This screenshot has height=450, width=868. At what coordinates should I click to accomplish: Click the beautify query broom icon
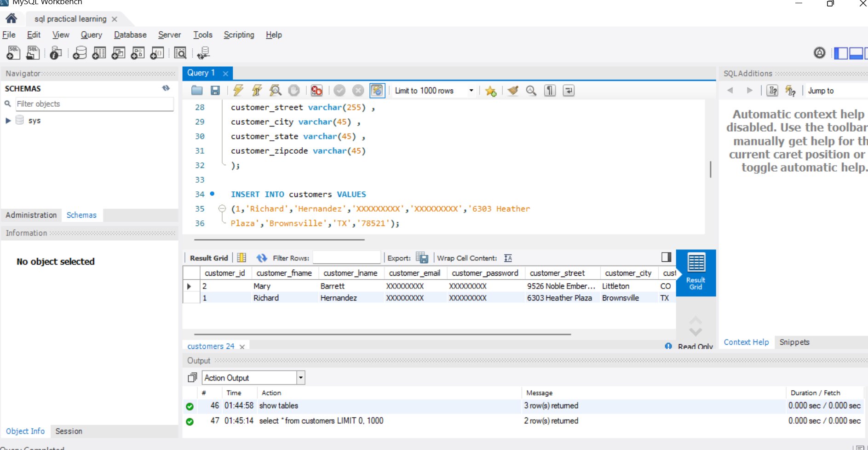(x=513, y=91)
